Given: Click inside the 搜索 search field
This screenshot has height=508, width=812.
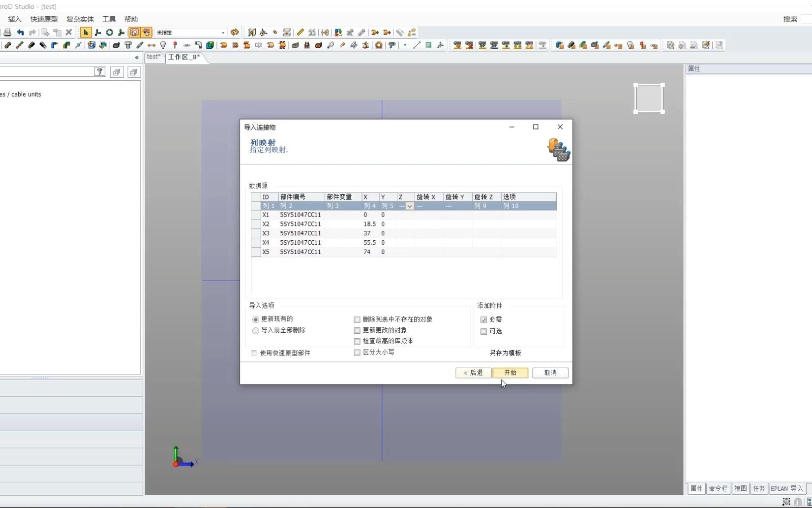Looking at the screenshot, I should [x=807, y=19].
